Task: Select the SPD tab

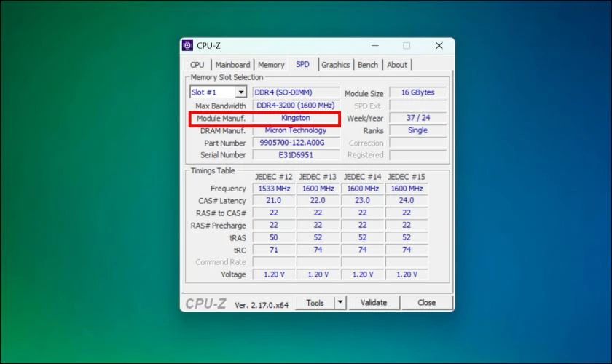Action: tap(302, 64)
